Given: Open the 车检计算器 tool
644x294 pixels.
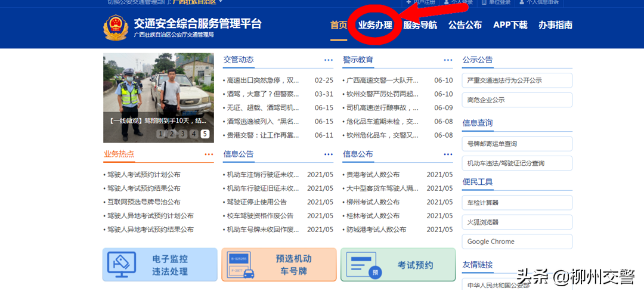Looking at the screenshot, I should (x=517, y=203).
